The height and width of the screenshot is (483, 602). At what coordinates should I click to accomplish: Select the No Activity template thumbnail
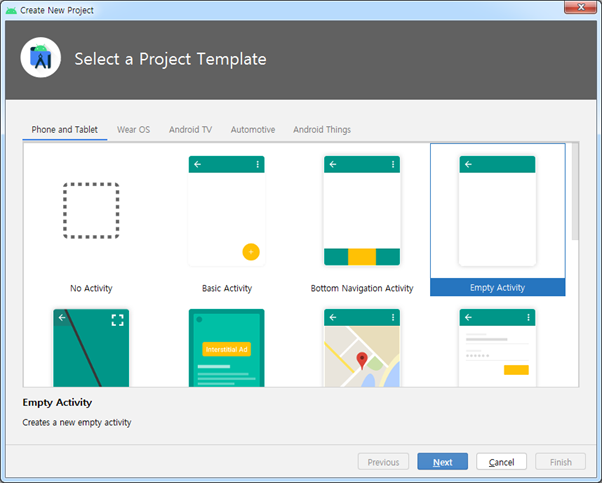(x=91, y=211)
